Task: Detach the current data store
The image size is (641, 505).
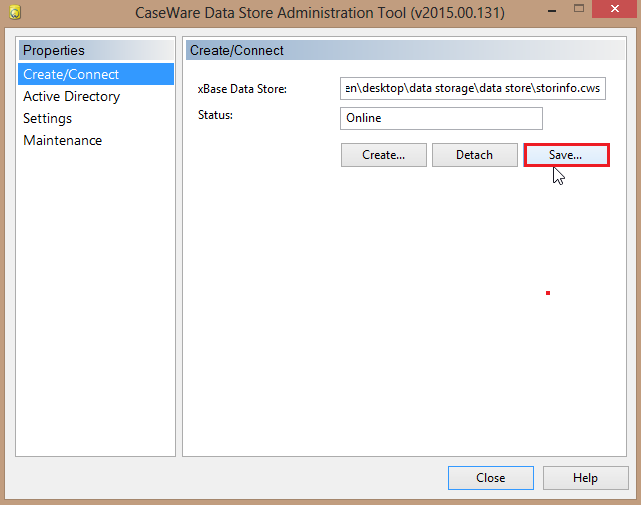Action: [474, 155]
